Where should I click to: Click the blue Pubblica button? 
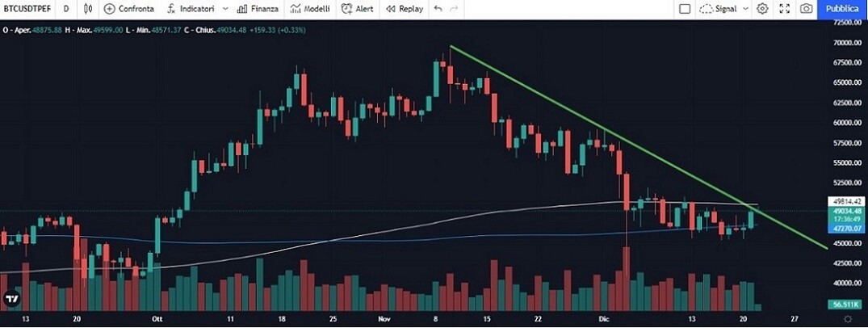[x=842, y=9]
